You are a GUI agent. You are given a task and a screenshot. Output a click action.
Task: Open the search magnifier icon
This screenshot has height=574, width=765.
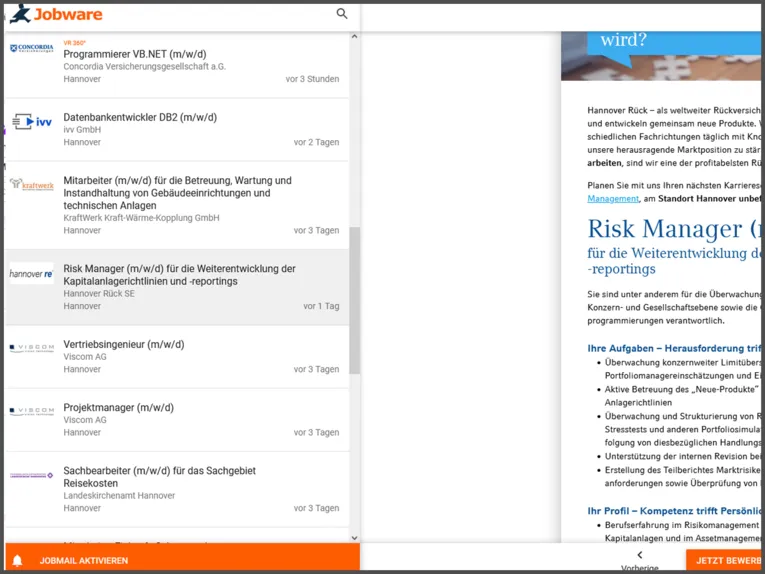pyautogui.click(x=342, y=14)
